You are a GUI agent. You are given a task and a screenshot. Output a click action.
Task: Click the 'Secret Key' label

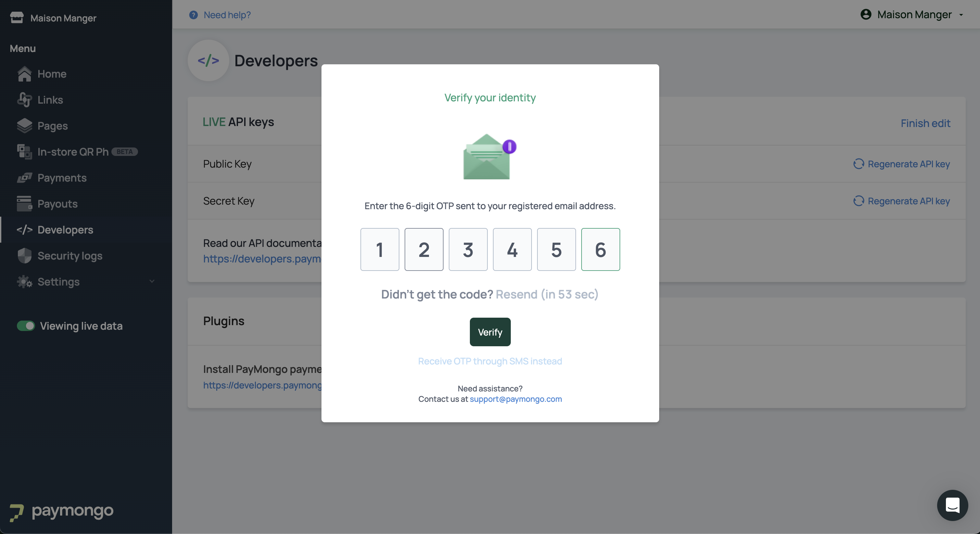point(229,201)
